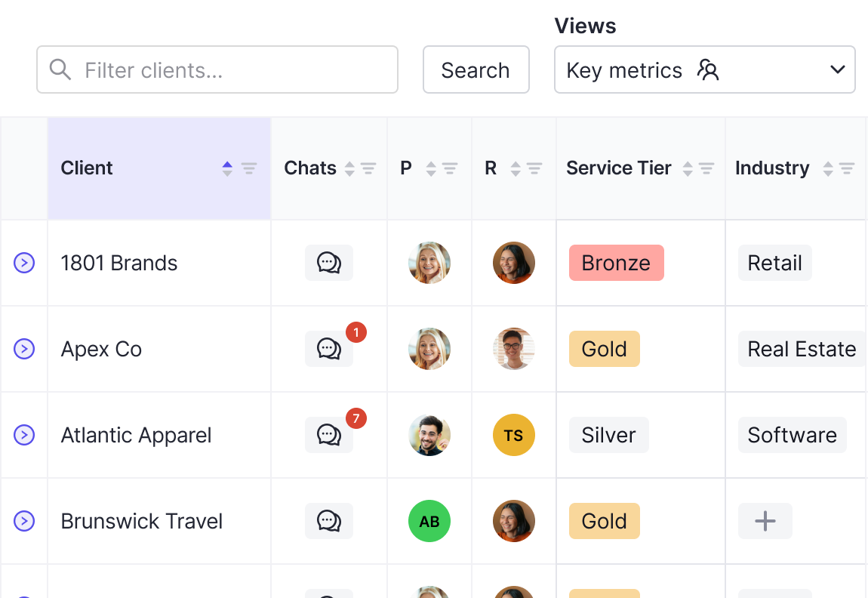
Task: Open Atlantic Apparel chat with 7 notifications
Action: coord(328,435)
